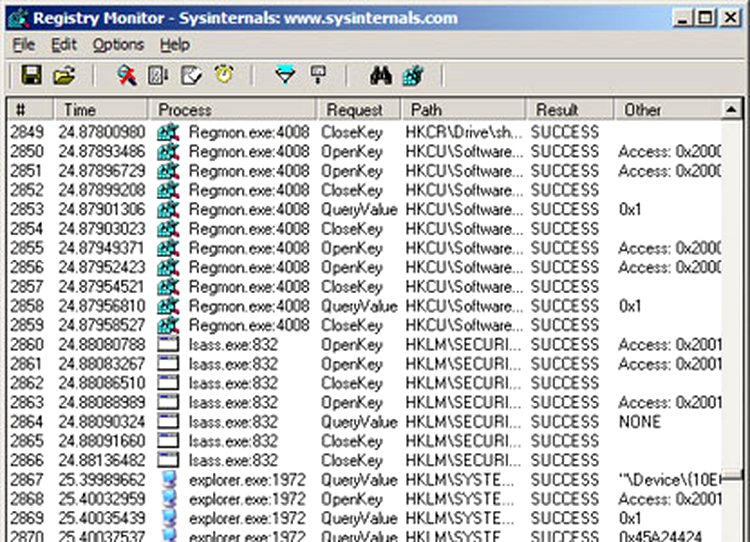This screenshot has height=542, width=750.
Task: Open the Filter dialog using the funnel icon
Action: tap(285, 75)
